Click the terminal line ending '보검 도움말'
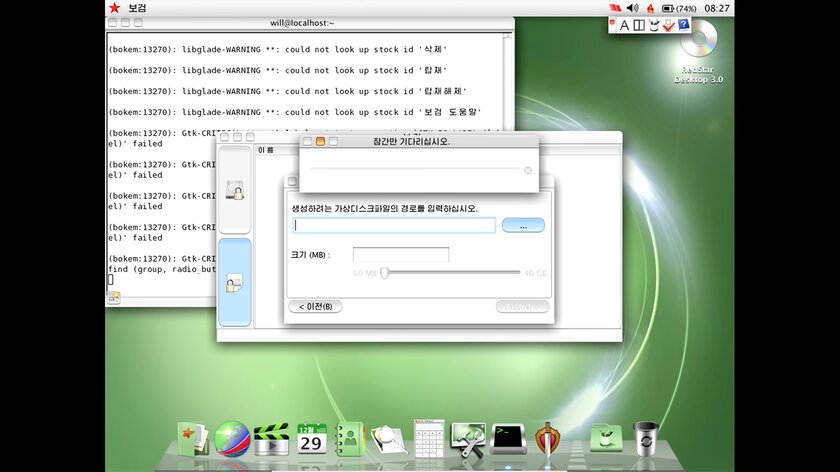840x472 pixels. coord(295,112)
